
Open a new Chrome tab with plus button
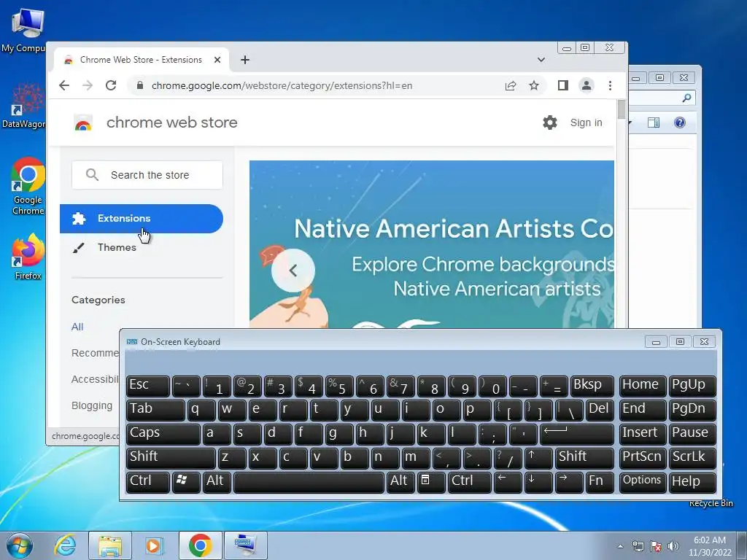pos(245,60)
